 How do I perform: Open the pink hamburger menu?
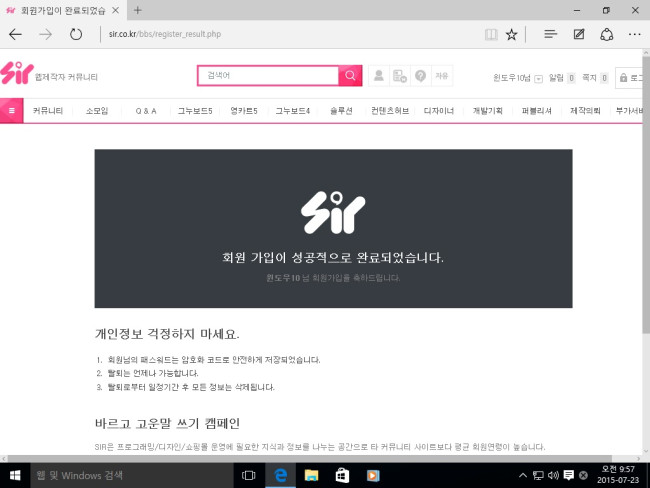tap(12, 110)
